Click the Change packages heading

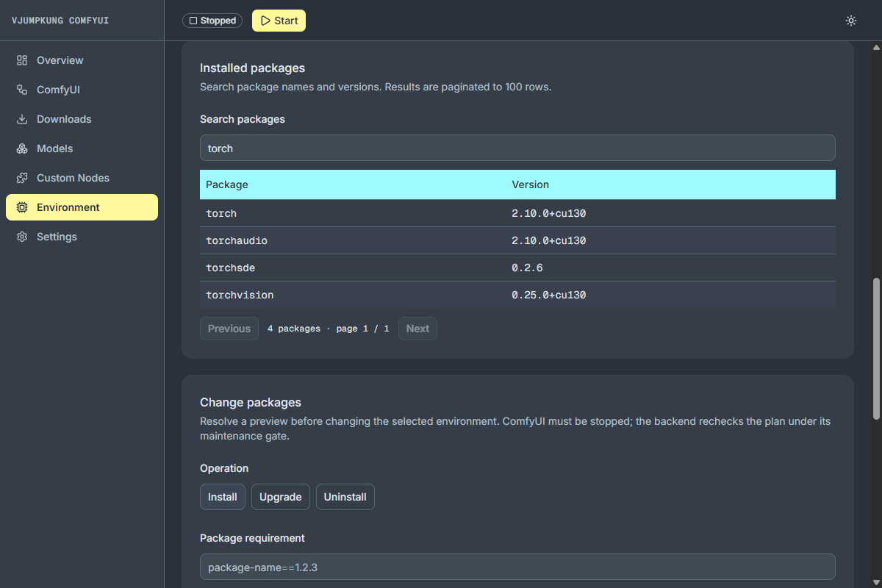tap(251, 402)
